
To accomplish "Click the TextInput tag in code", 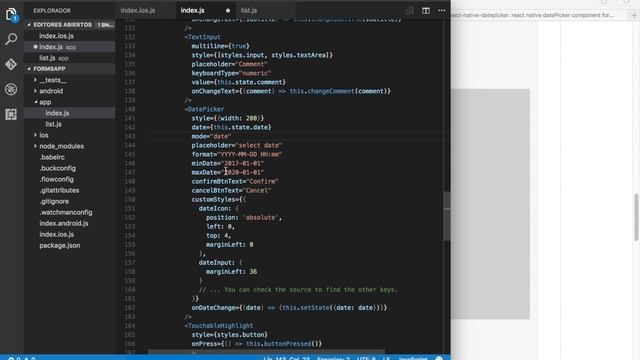I will [x=204, y=37].
